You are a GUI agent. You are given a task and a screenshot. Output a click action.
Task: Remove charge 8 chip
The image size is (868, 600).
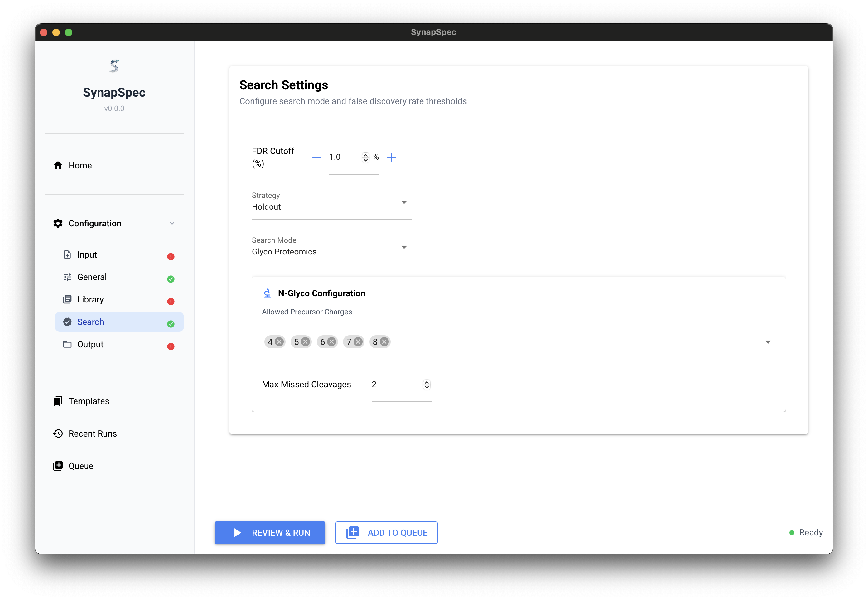(x=384, y=342)
